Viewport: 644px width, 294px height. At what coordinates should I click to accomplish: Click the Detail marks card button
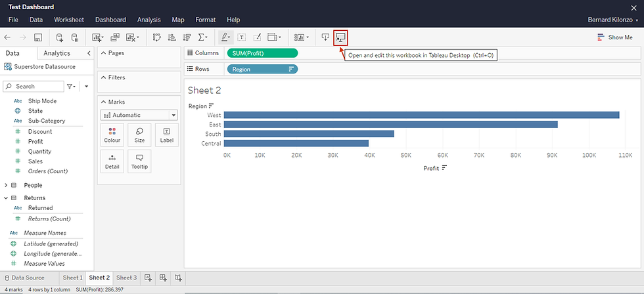pyautogui.click(x=112, y=161)
